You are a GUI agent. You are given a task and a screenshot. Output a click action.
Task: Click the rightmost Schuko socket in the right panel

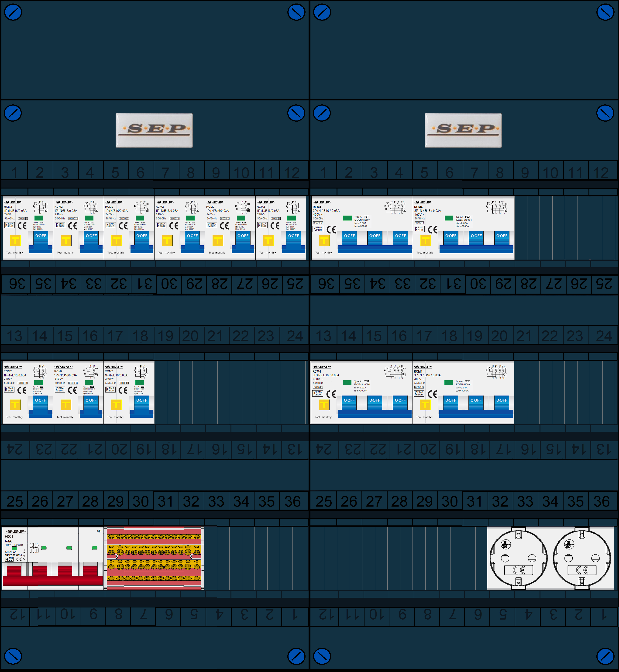coord(582,558)
